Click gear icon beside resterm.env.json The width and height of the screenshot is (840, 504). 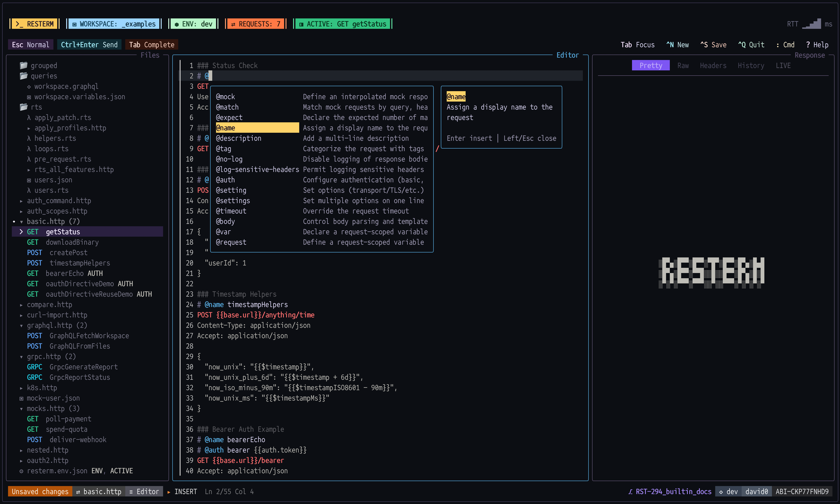(x=22, y=471)
